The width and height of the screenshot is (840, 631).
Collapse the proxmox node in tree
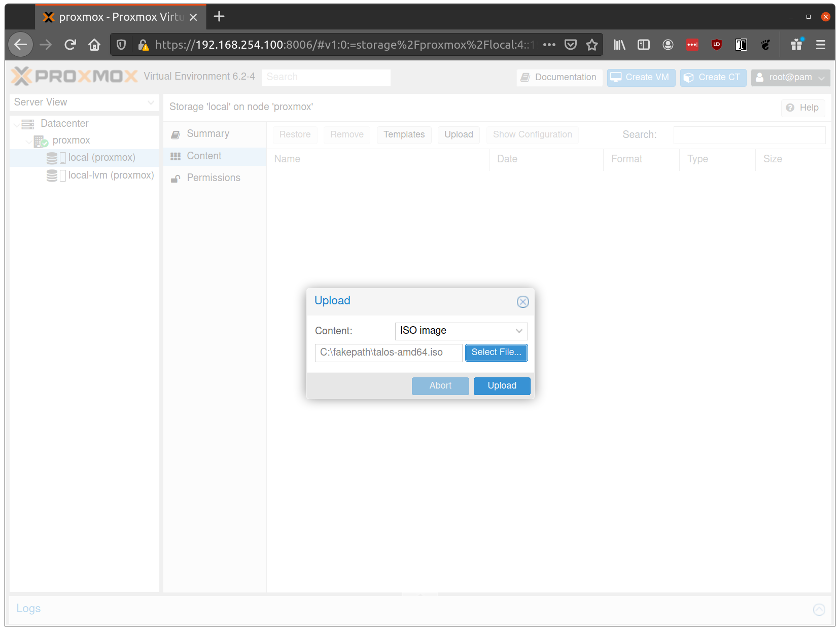click(x=29, y=141)
